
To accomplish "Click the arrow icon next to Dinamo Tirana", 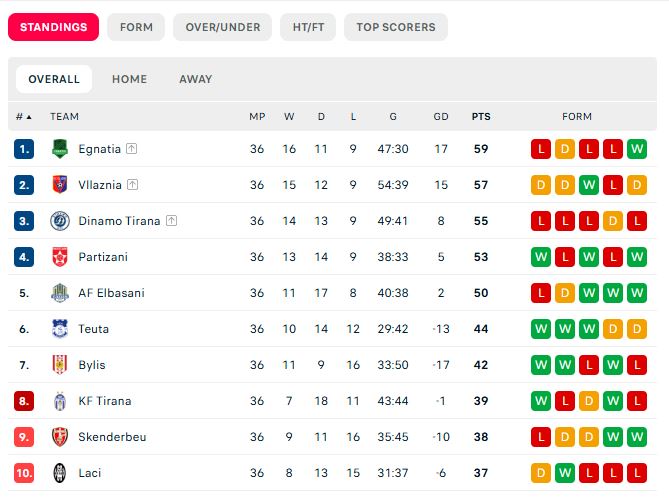I will coord(172,221).
